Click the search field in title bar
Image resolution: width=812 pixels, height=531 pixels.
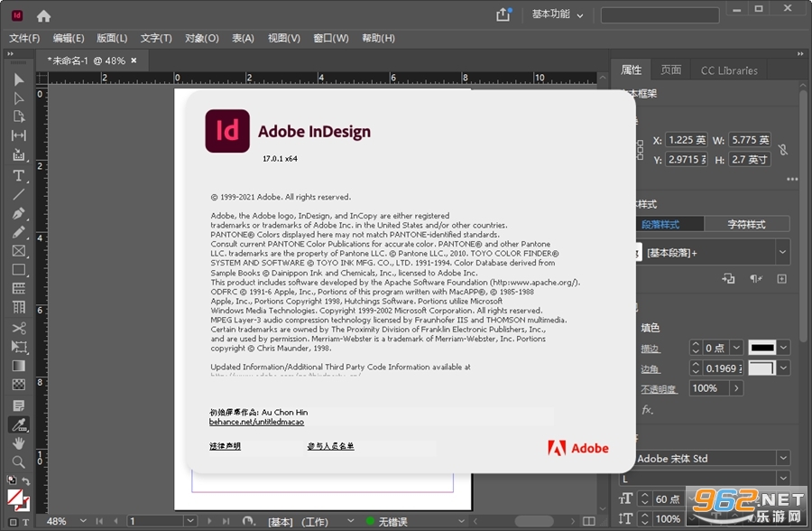tap(660, 15)
